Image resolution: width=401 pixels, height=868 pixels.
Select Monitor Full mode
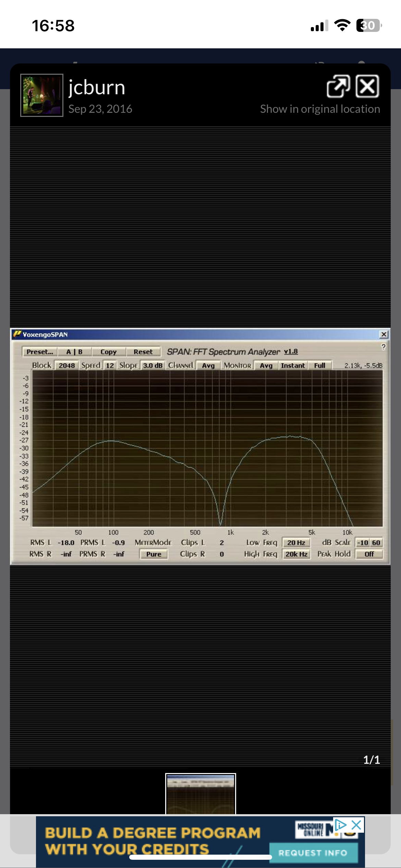click(319, 365)
